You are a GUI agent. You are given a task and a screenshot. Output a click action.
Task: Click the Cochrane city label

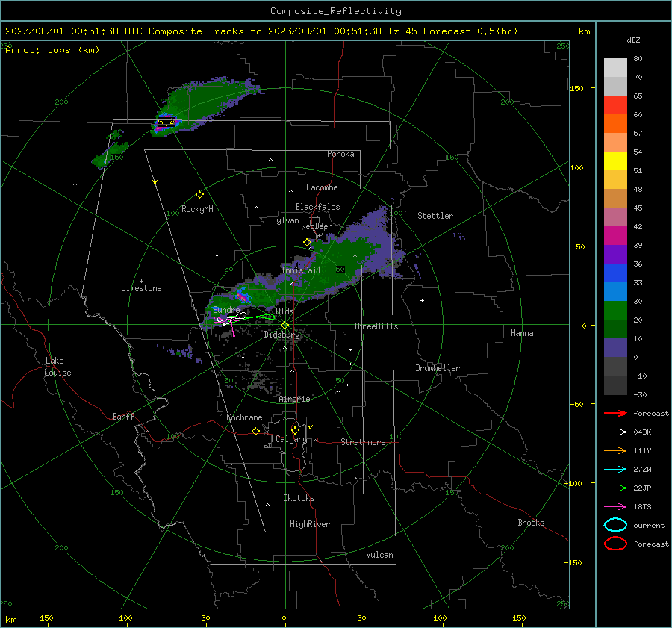[244, 417]
